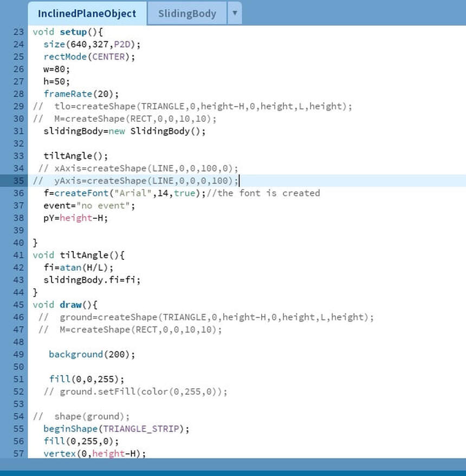Click the 'w=80;' line
Image resolution: width=466 pixels, height=476 pixels.
pos(56,69)
